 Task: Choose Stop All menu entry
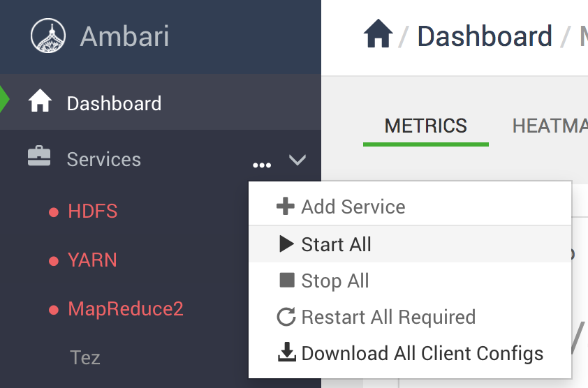pyautogui.click(x=410, y=281)
